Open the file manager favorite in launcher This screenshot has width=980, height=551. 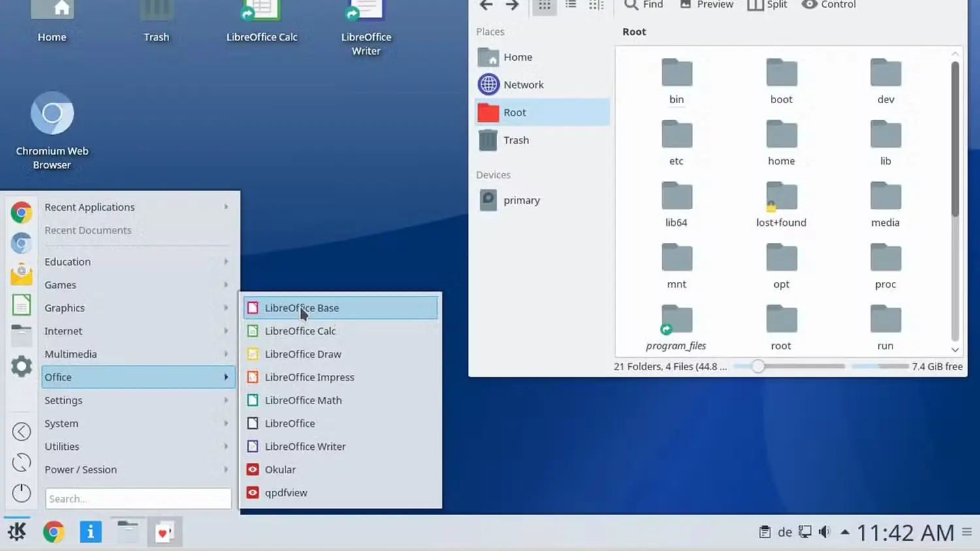click(x=22, y=335)
